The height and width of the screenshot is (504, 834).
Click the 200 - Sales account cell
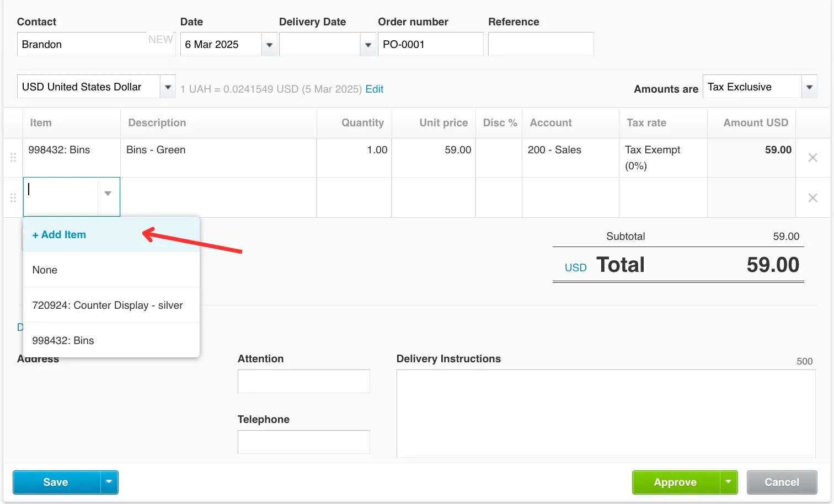[570, 158]
